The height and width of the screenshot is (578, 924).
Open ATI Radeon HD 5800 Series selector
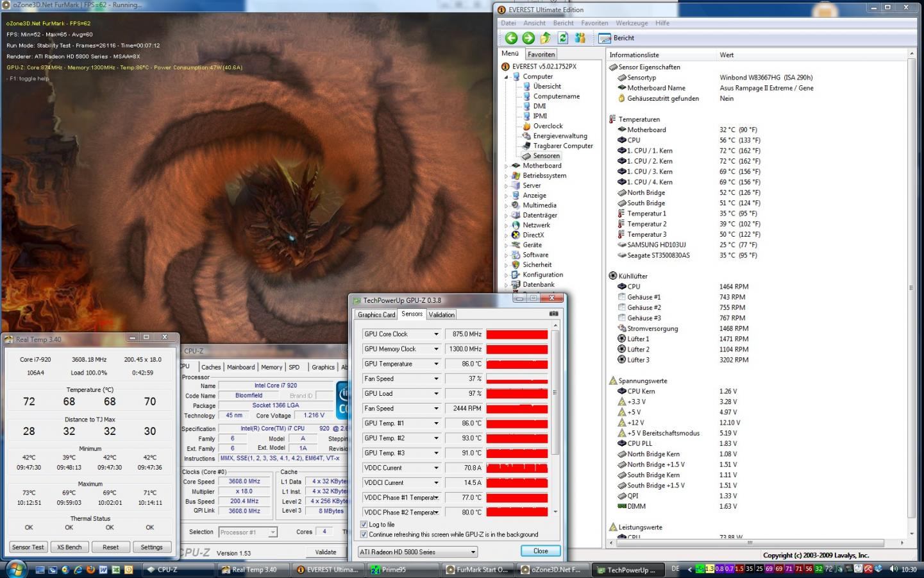(417, 552)
